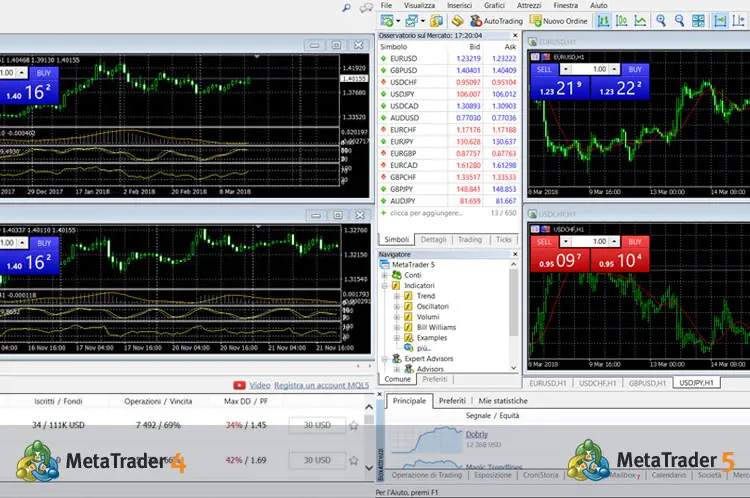Screen dimensions: 750x498
Task: Click the Nuovo Ordine button
Action: [559, 21]
